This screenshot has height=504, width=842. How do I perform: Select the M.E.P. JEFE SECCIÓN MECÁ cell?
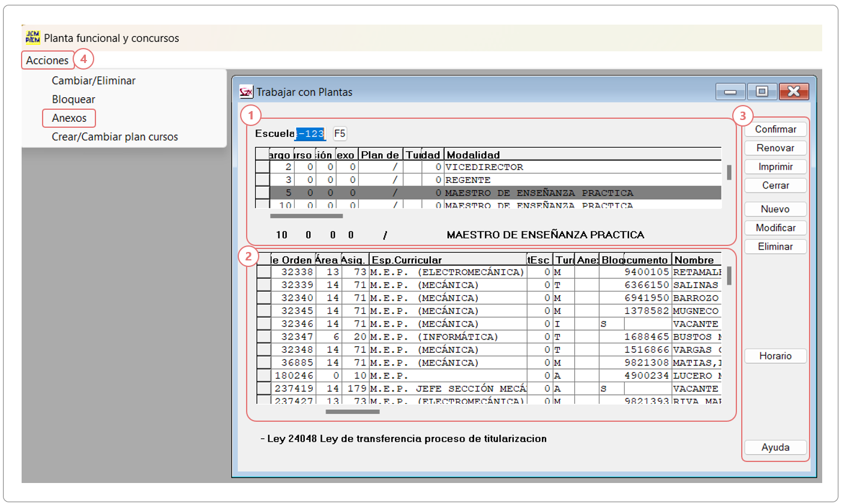pos(447,388)
